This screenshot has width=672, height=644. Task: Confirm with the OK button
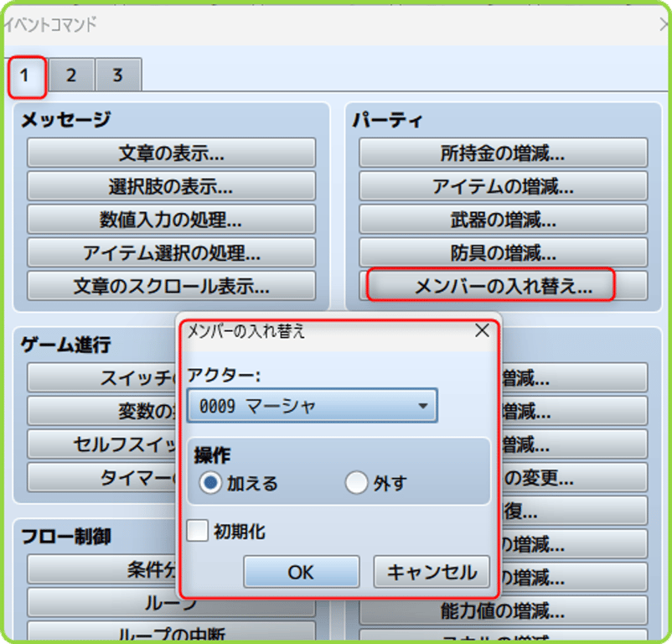tap(301, 572)
